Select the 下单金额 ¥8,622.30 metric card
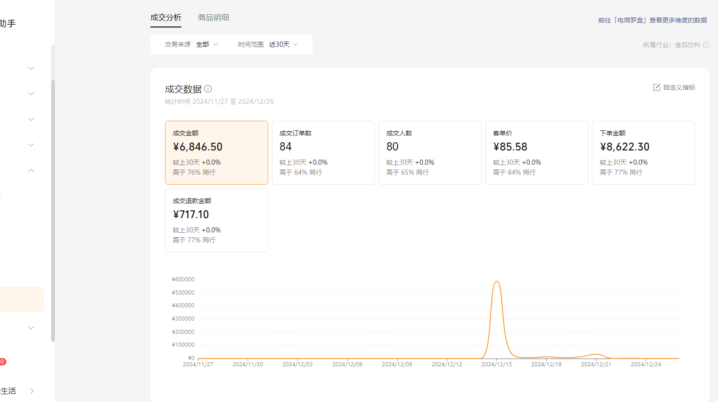This screenshot has width=718, height=402. (643, 153)
